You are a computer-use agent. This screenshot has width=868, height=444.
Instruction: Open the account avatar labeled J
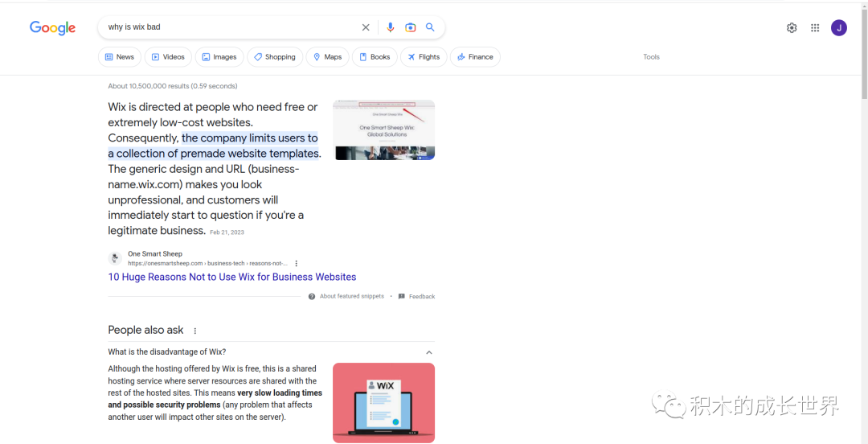pos(838,27)
